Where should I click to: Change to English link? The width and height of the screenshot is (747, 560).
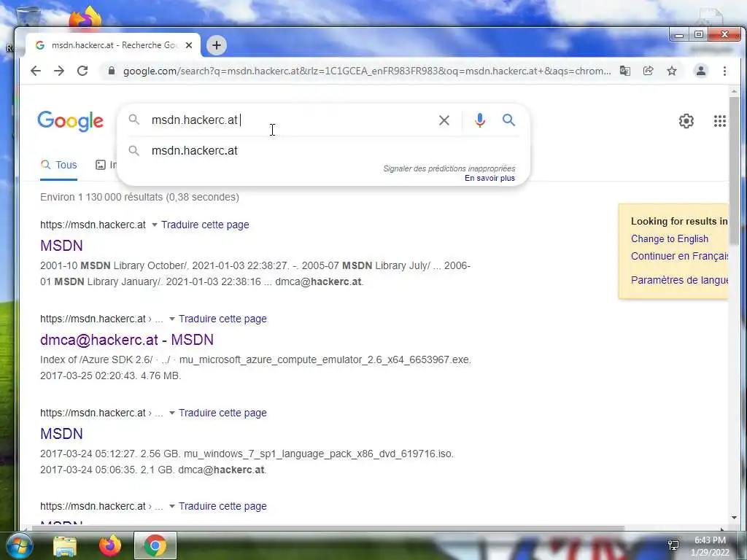tap(670, 239)
